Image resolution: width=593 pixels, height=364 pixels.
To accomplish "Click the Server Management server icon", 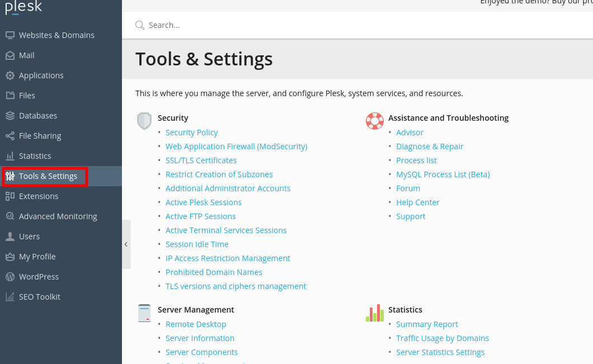I will (144, 313).
